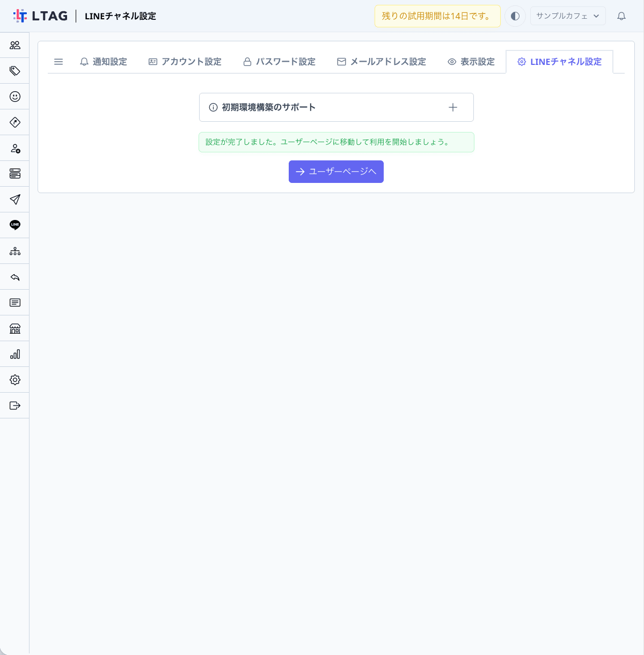The height and width of the screenshot is (655, 644).
Task: Switch to 通知設定 tab
Action: pos(104,62)
